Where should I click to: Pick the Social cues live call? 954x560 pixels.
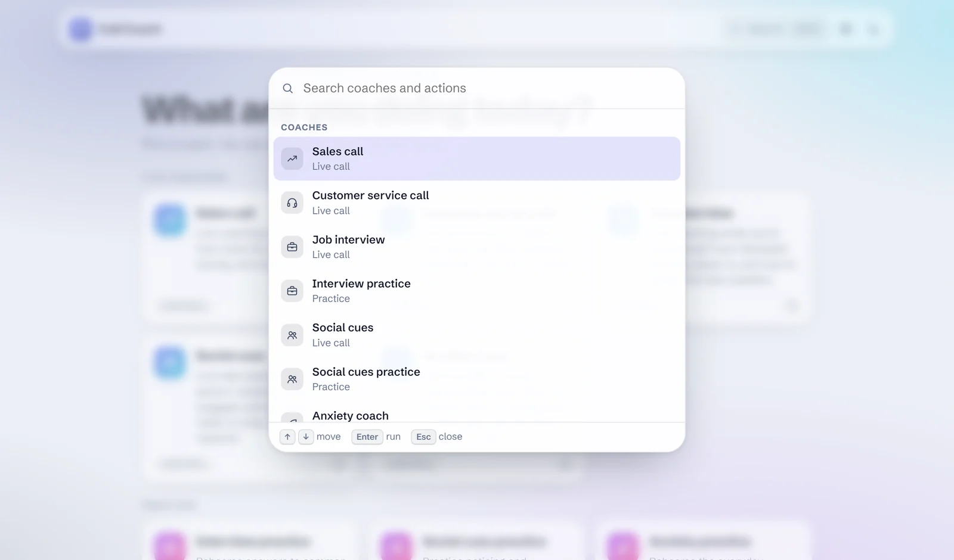477,335
